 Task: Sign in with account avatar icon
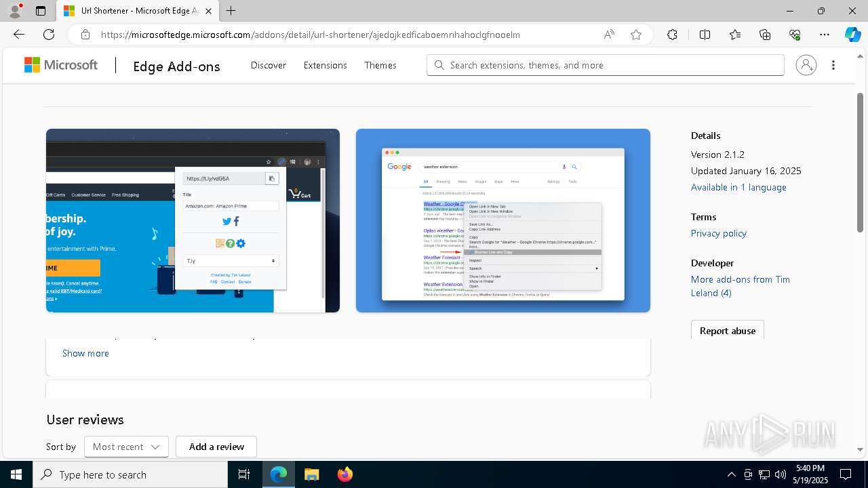pyautogui.click(x=806, y=65)
